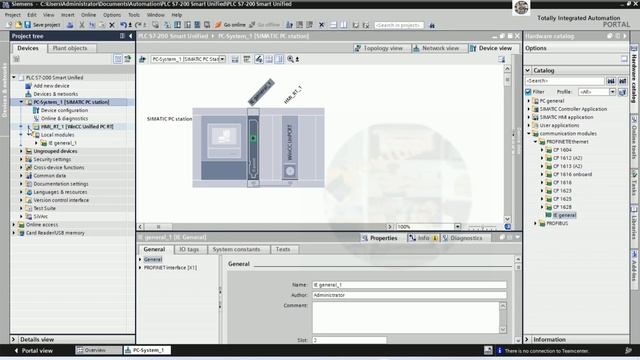Click the hardware catalog search up icon

[x=622, y=81]
